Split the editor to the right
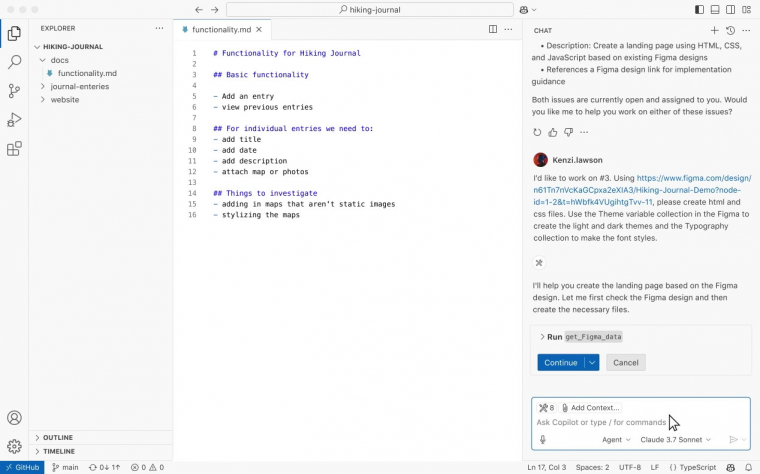 [492, 29]
